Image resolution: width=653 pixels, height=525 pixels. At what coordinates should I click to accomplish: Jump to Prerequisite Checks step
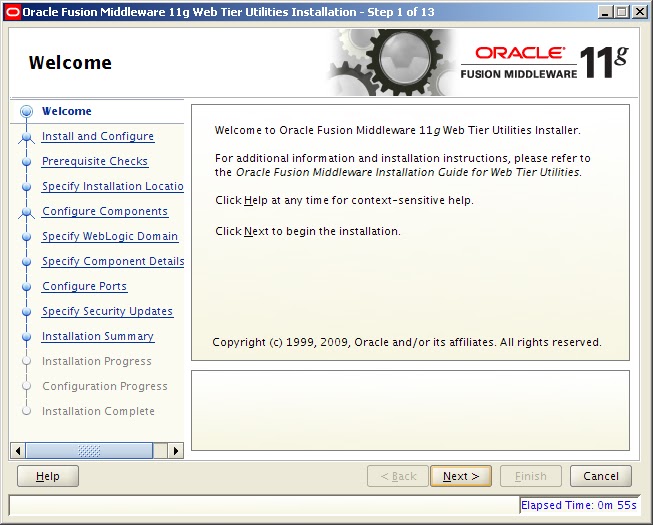(95, 161)
